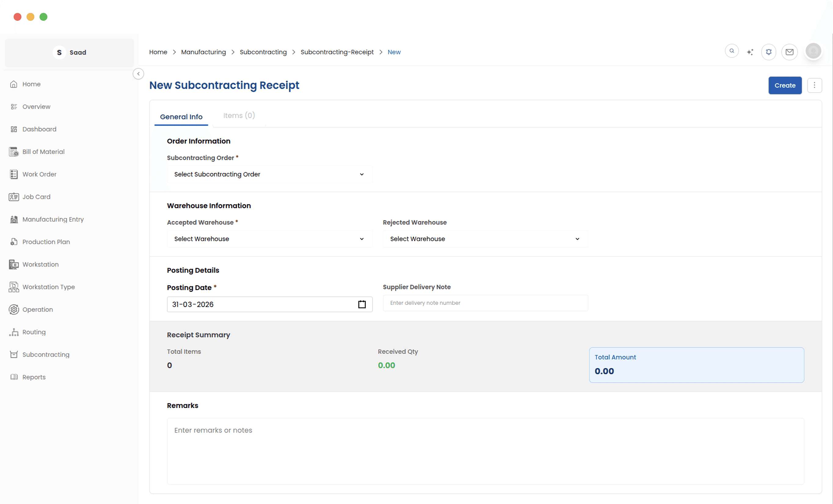Click the Create button
The height and width of the screenshot is (504, 833).
785,85
